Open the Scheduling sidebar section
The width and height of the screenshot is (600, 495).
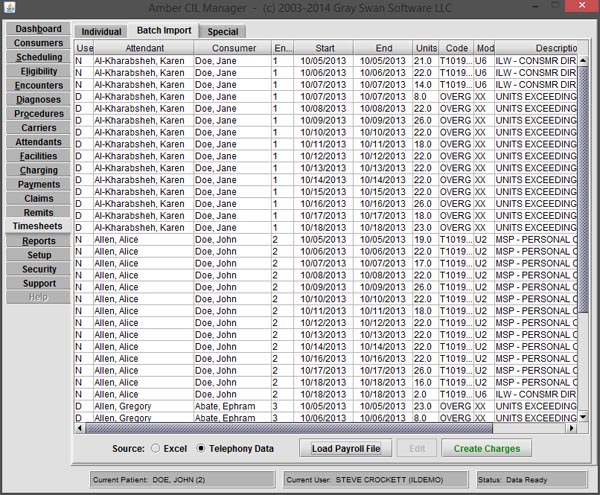pos(38,57)
